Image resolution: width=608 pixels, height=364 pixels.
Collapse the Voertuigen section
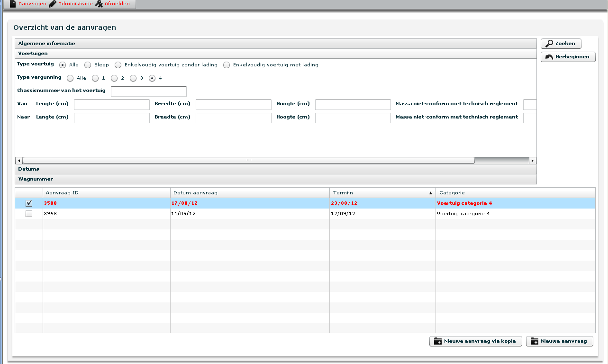click(275, 54)
